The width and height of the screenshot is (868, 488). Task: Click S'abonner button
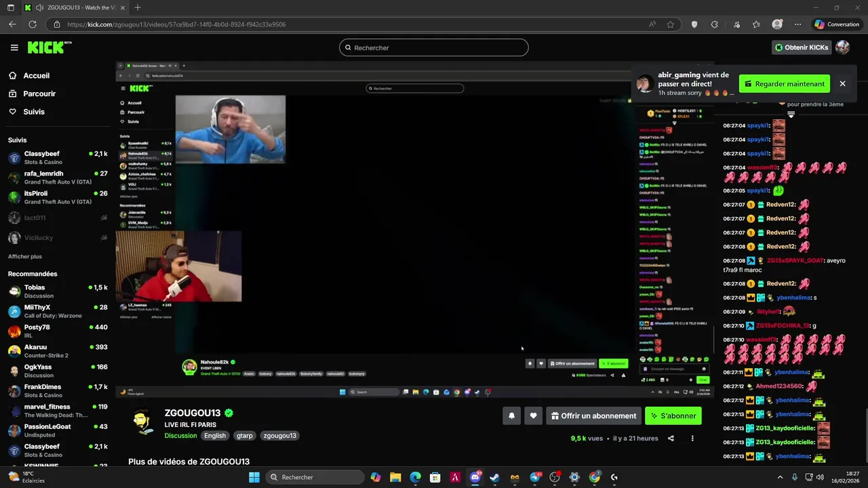[x=673, y=416]
